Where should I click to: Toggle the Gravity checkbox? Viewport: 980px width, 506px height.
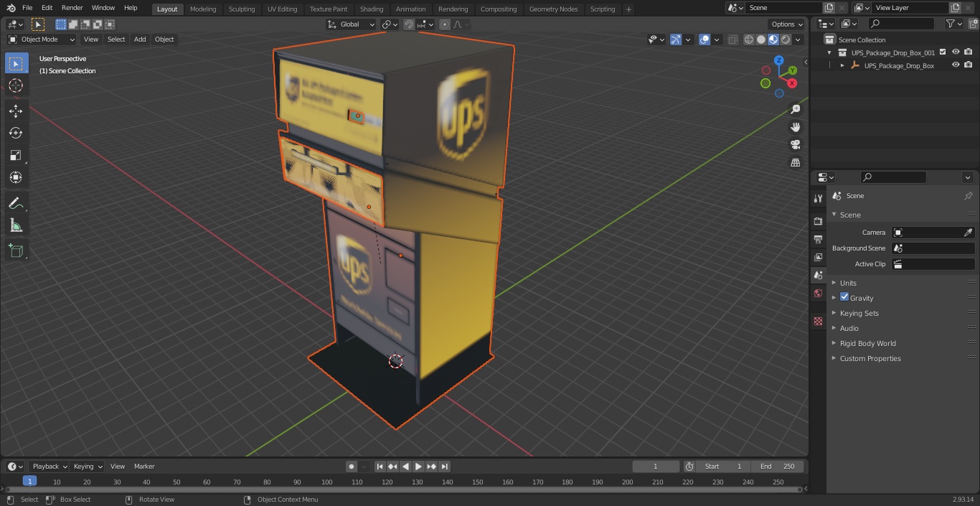844,297
